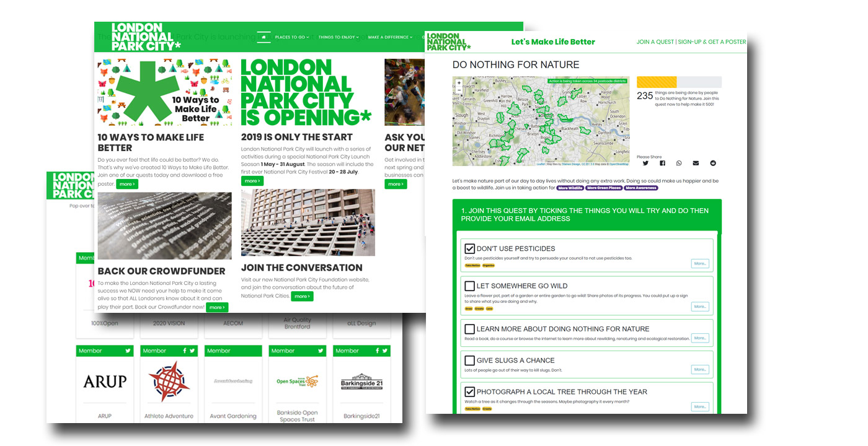Click more button under Join The Conversation
This screenshot has height=446, width=868.
click(x=302, y=296)
